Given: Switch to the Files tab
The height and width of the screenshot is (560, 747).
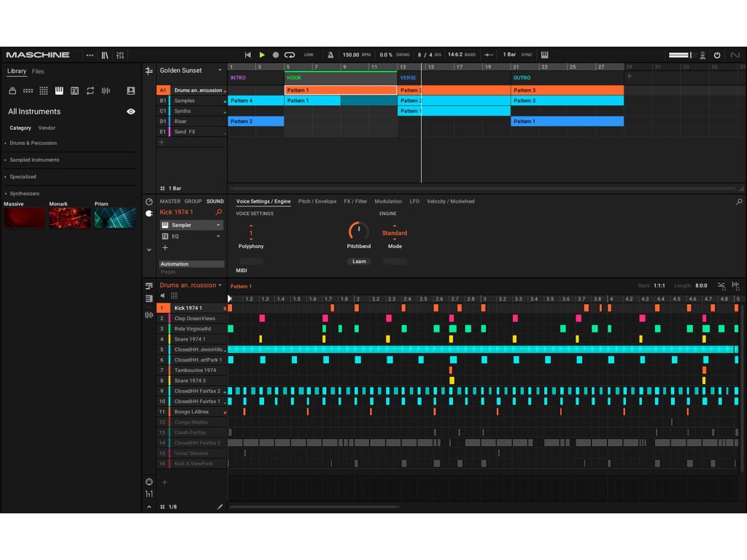Looking at the screenshot, I should (38, 71).
